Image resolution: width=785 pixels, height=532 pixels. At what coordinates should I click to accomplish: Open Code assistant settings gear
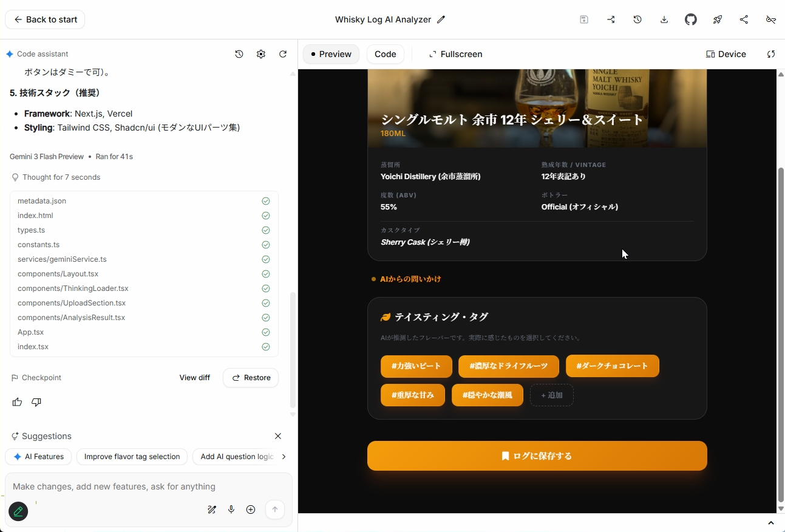261,54
